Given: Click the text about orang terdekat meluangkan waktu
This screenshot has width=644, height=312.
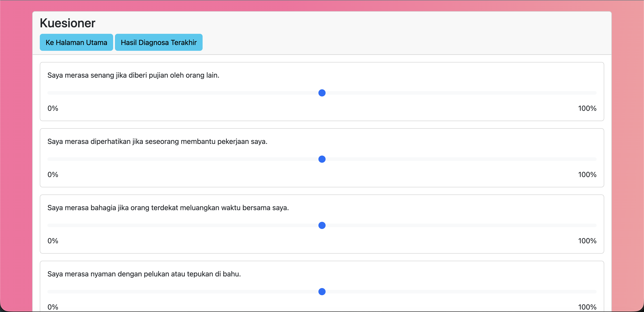Looking at the screenshot, I should tap(168, 208).
